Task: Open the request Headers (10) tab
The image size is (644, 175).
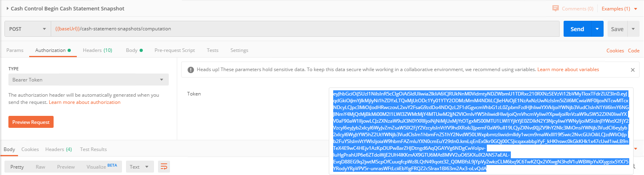Action: 97,50
